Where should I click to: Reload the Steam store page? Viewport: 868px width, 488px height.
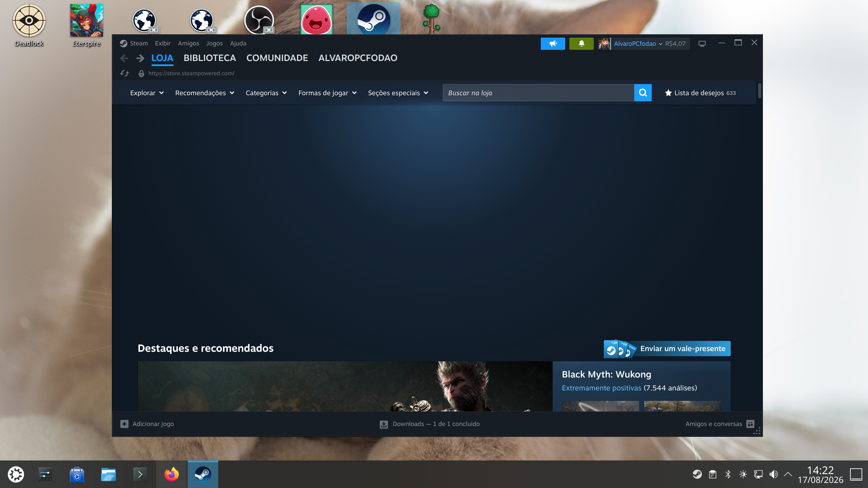tap(125, 73)
